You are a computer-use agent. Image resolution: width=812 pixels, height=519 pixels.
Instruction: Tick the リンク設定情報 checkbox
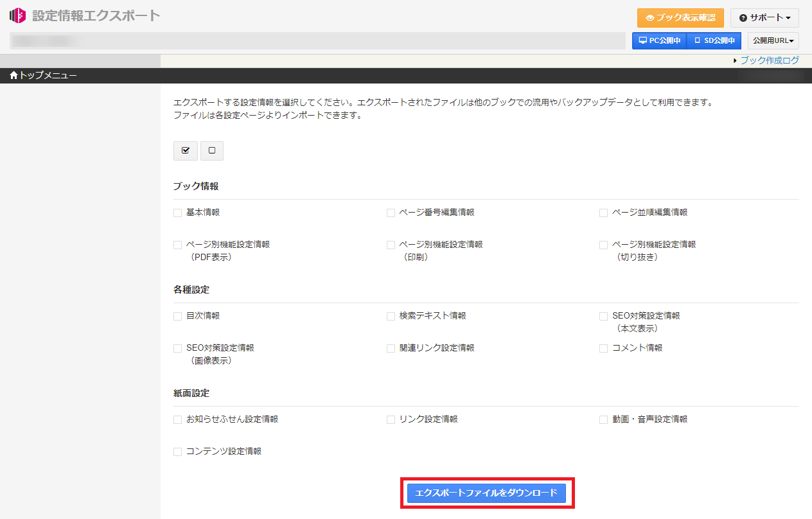pyautogui.click(x=391, y=419)
